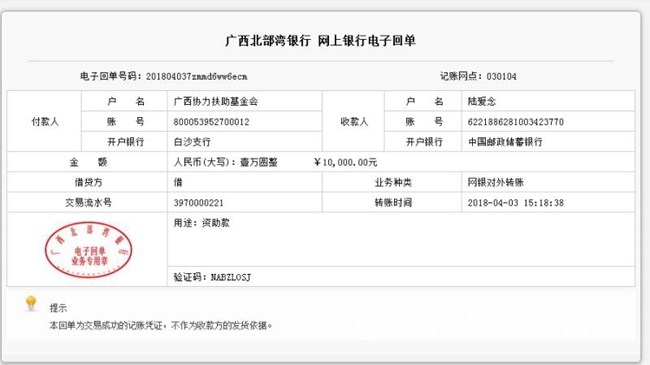Click the payer 账号 label

tap(125, 122)
